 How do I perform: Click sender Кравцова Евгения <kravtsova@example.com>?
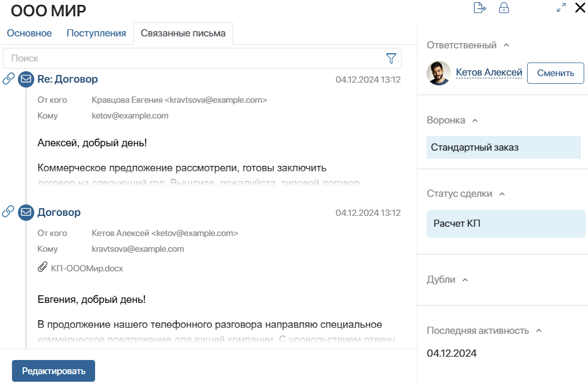click(179, 100)
